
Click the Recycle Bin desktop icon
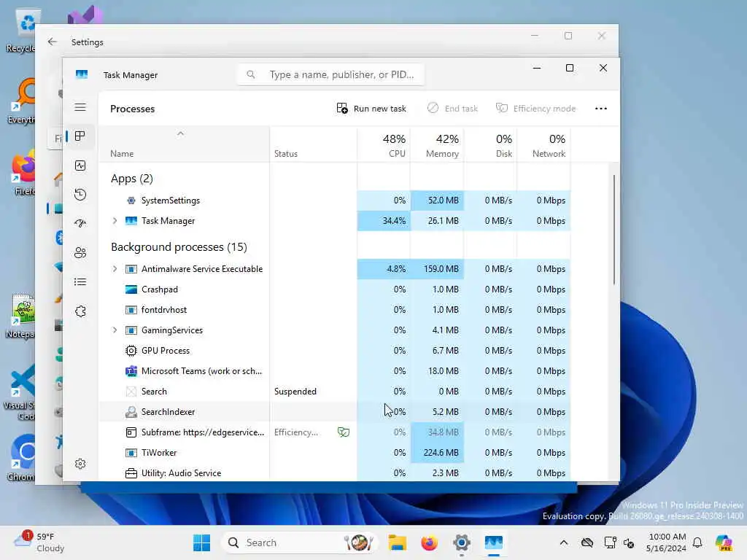coord(21,31)
